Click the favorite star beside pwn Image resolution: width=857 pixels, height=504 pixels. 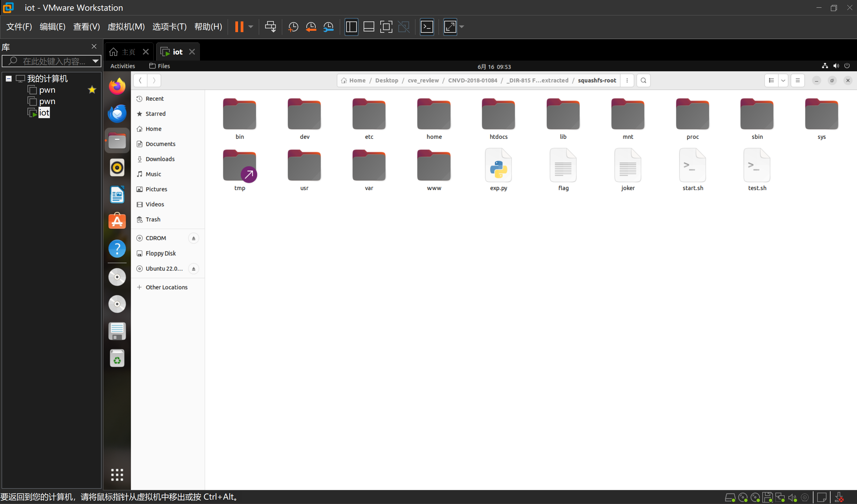click(x=92, y=90)
